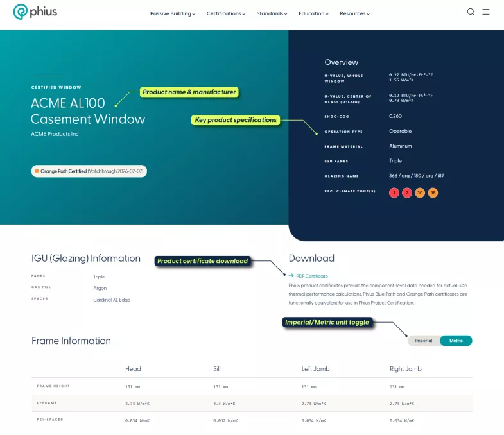Click the orange dot in certification badge

[37, 171]
